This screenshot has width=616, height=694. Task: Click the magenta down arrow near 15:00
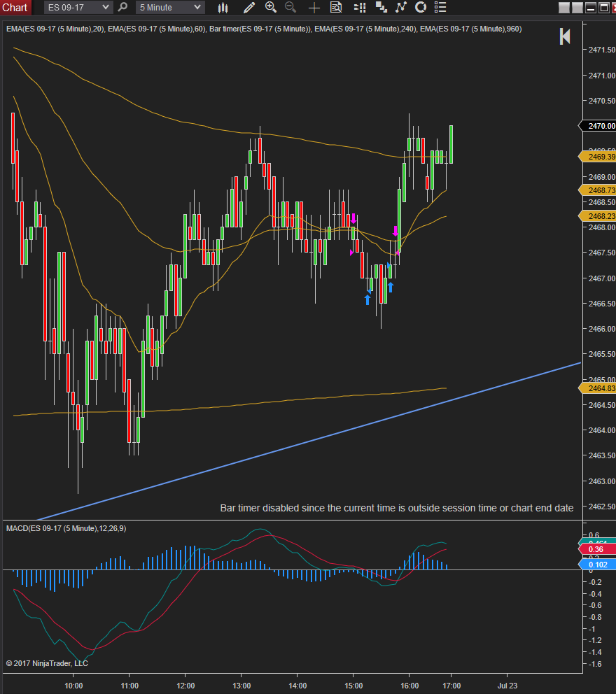click(353, 218)
